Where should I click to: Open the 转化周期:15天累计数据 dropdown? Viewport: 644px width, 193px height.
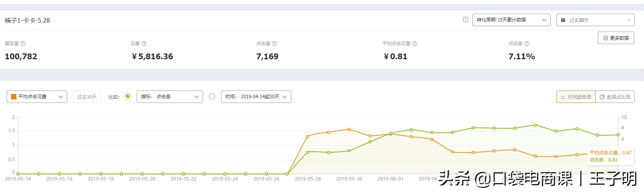[512, 20]
